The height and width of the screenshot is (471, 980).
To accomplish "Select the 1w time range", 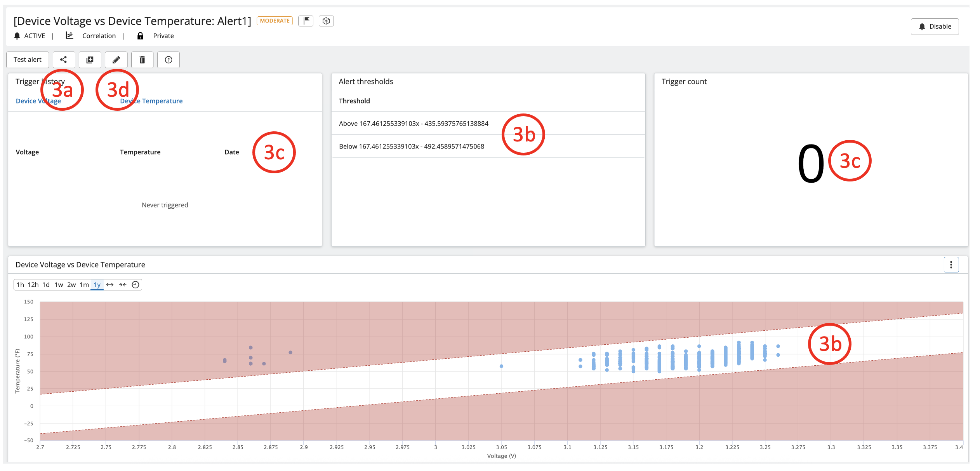I will click(x=59, y=284).
